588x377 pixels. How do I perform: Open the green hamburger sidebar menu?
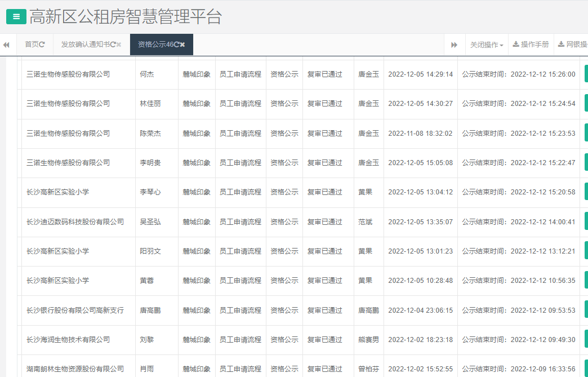point(15,16)
